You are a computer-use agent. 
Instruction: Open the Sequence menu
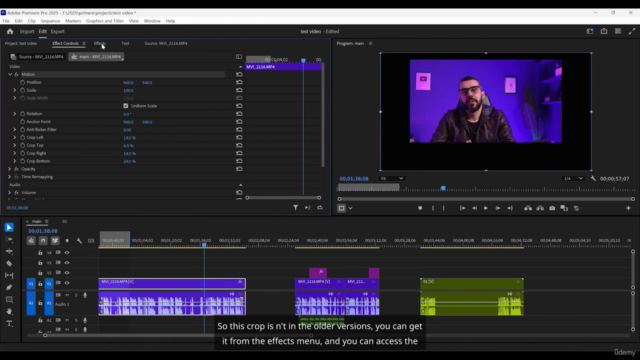50,21
